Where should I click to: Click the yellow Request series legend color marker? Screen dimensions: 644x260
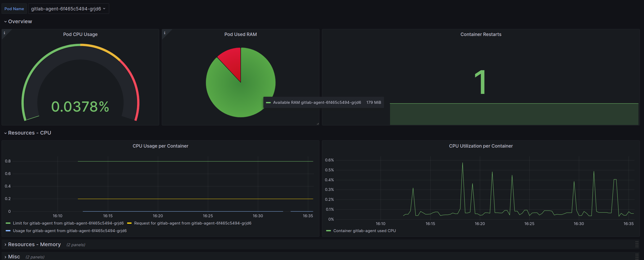click(129, 223)
